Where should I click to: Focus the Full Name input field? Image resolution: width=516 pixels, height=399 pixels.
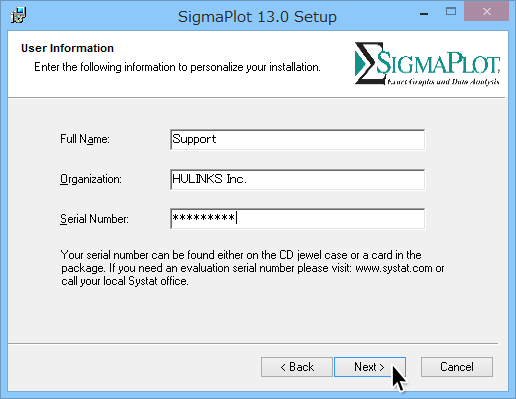(297, 140)
